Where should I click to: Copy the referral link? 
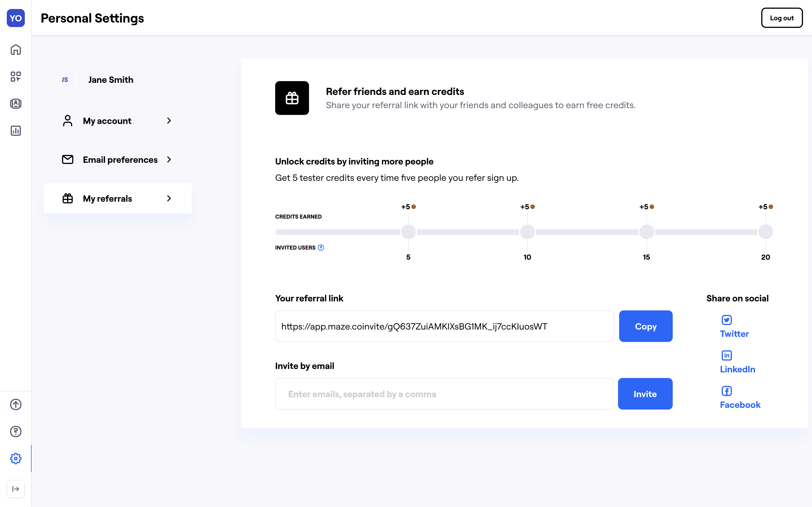[646, 326]
